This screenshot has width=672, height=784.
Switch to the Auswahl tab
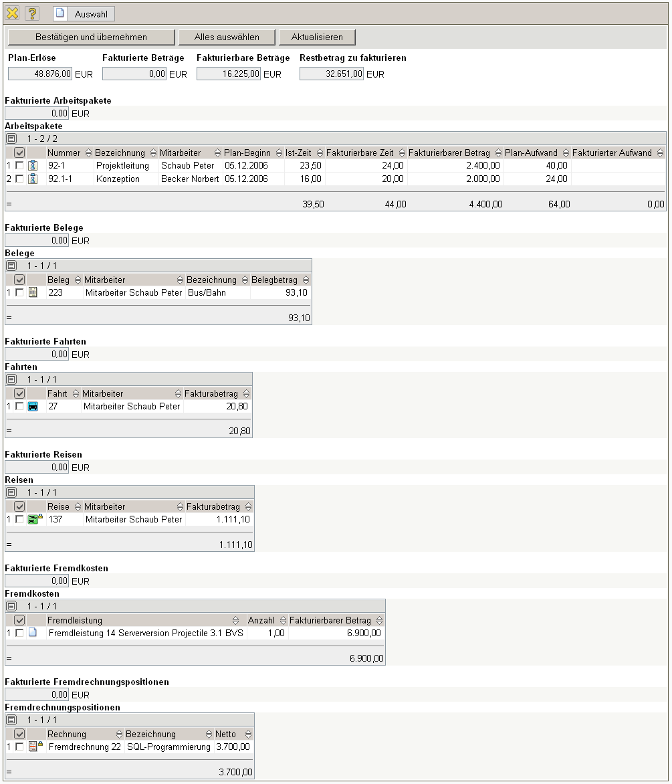pos(84,13)
